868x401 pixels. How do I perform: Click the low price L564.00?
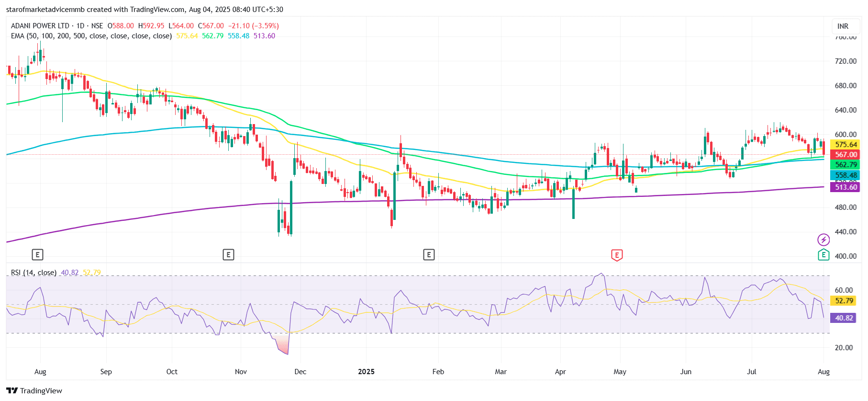coord(181,26)
